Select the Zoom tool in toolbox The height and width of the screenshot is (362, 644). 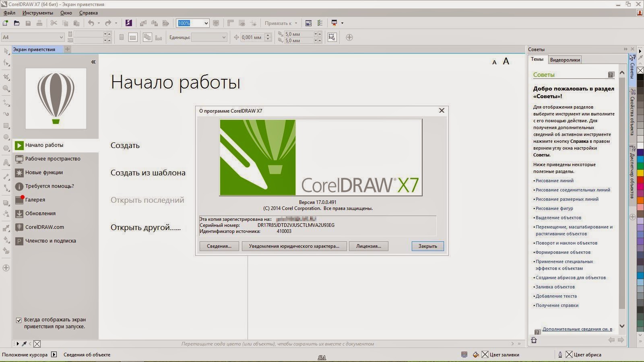(6, 88)
